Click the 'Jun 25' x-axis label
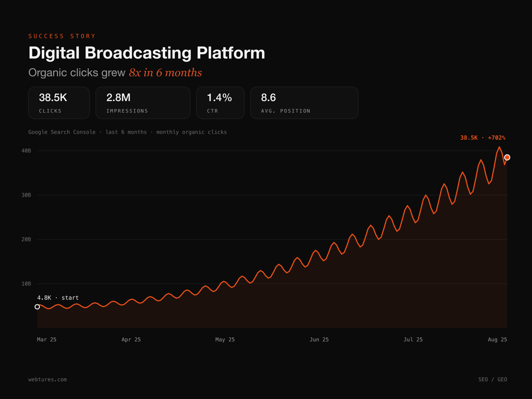This screenshot has width=532, height=399. coord(319,340)
